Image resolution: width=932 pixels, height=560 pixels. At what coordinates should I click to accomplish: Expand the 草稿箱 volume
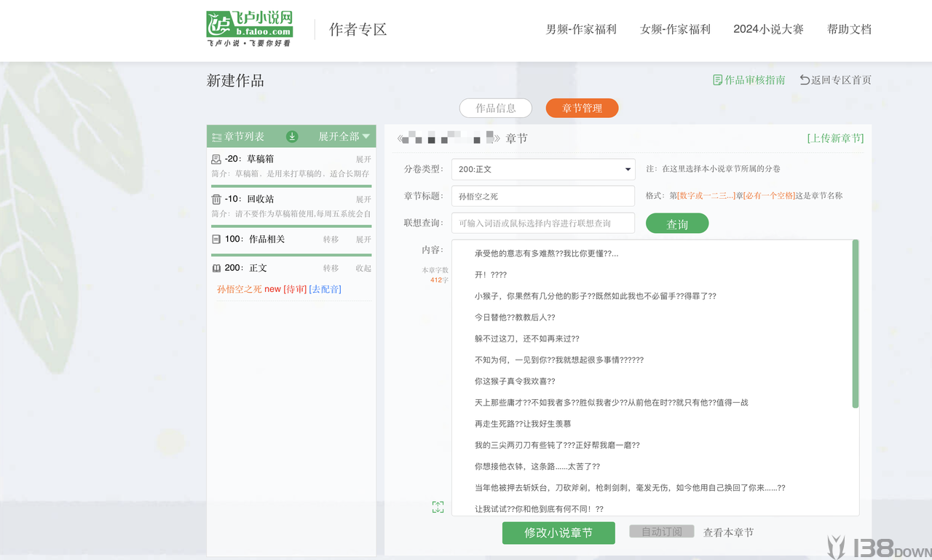(363, 159)
